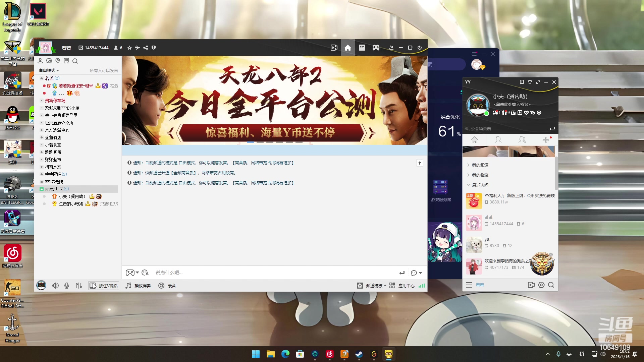Switch to the home tab in YY panel
The height and width of the screenshot is (362, 644).
(474, 140)
